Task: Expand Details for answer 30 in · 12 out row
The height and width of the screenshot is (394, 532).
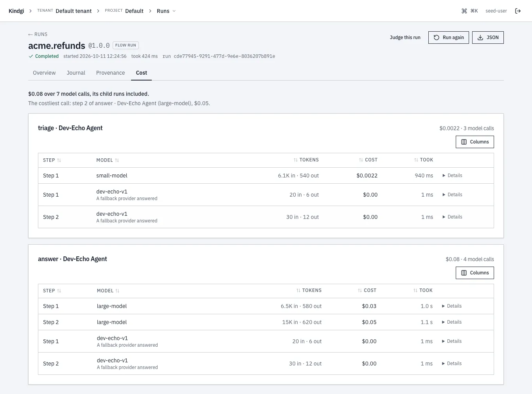Action: (x=452, y=364)
